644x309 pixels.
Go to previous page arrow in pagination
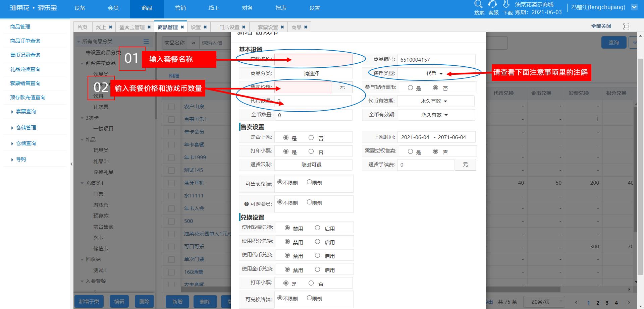pyautogui.click(x=576, y=302)
